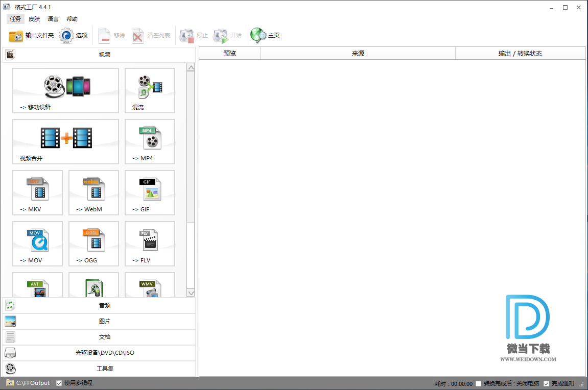Screen dimensions: 588x390
Task: Open the 输出文件夹 output folder
Action: [31, 35]
